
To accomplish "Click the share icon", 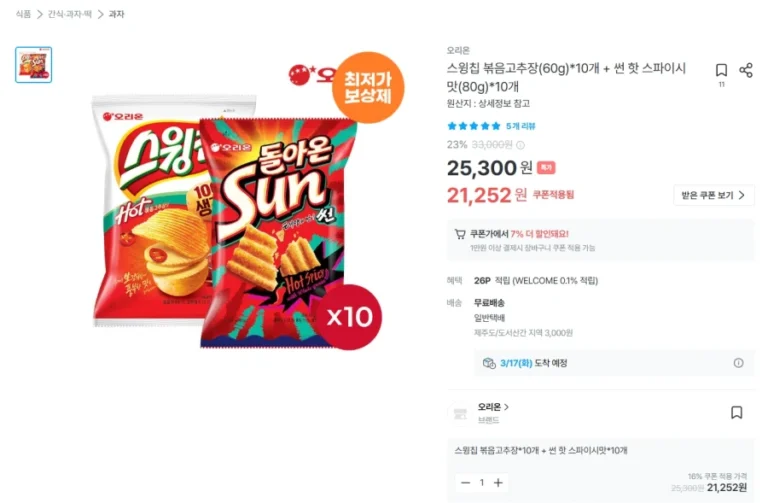I will point(745,70).
